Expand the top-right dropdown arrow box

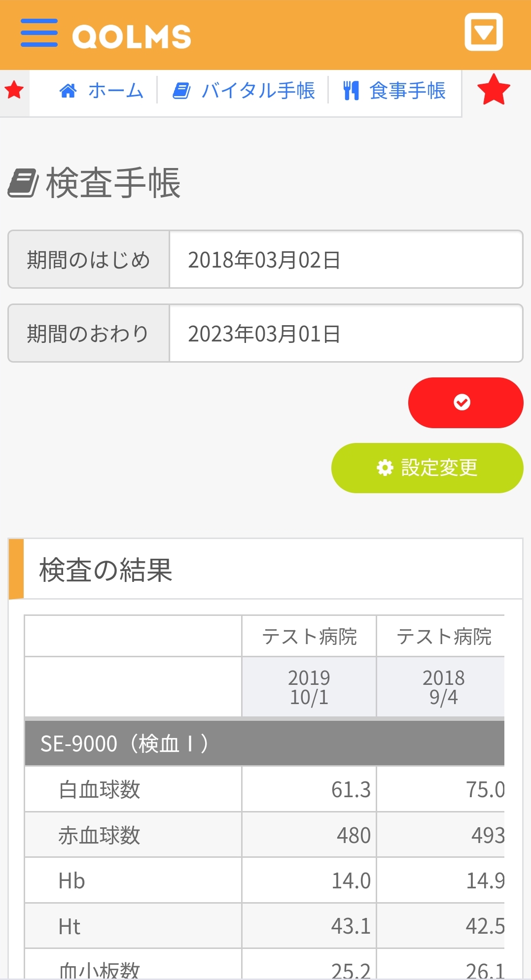pos(483,33)
